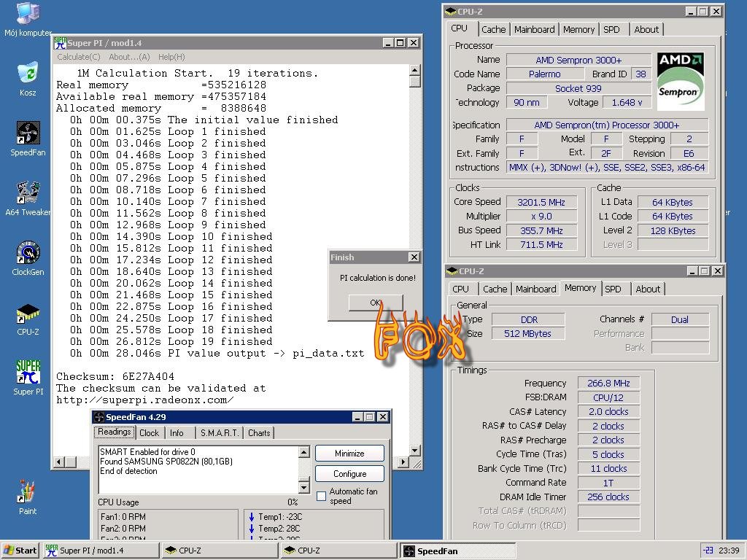This screenshot has height=560, width=747.
Task: Open About tab in lower CPU-Z window
Action: coord(648,289)
